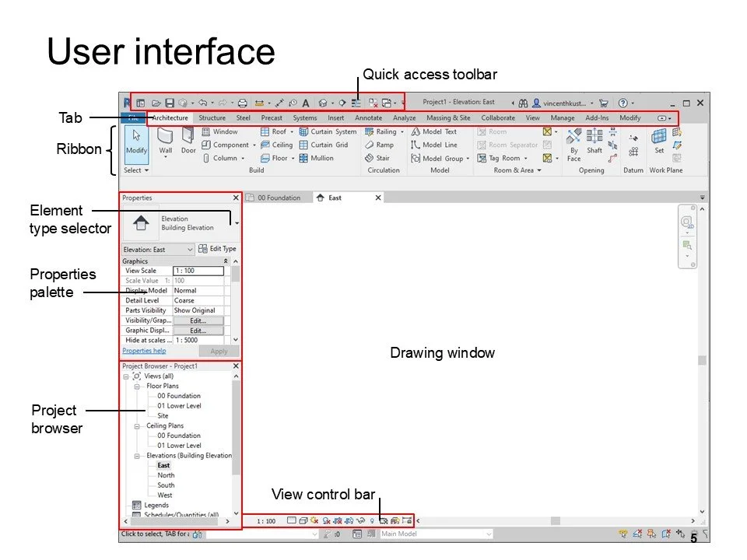Click the Save icon in quick access toolbar

coord(170,103)
